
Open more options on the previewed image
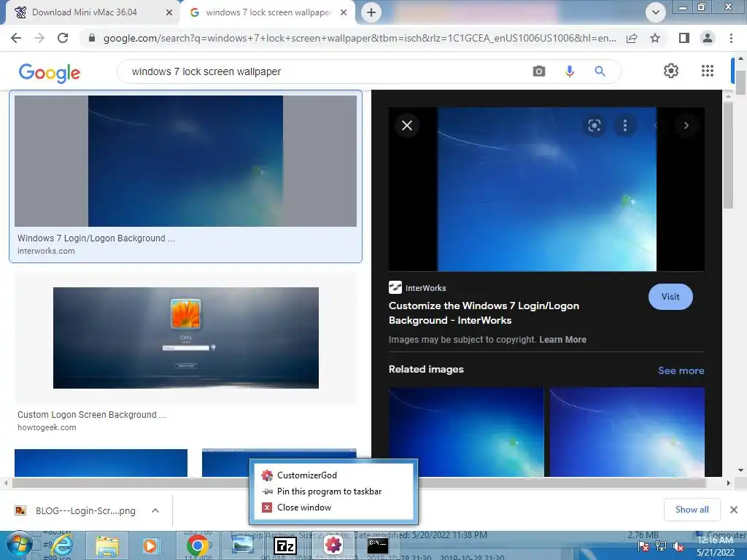coord(625,125)
